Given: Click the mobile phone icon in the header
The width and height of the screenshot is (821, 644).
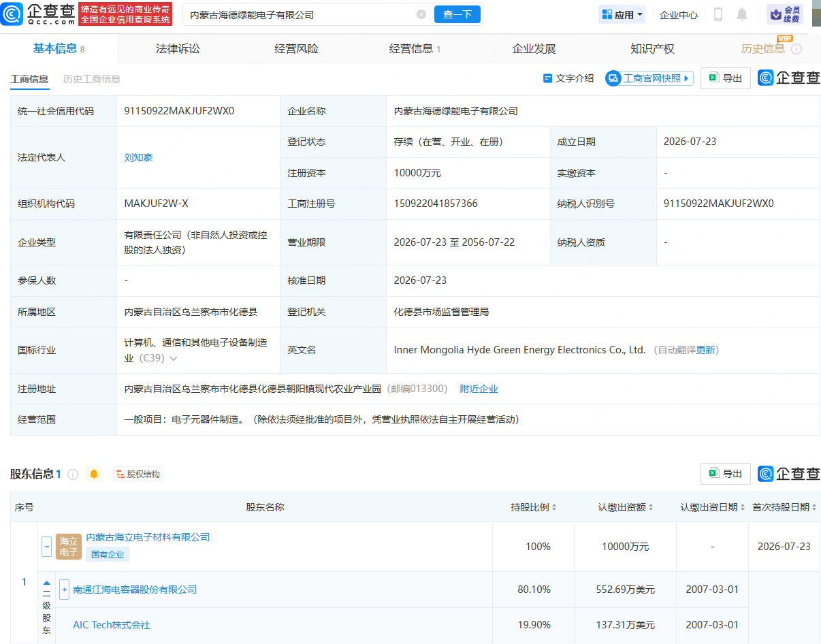Looking at the screenshot, I should [x=718, y=14].
